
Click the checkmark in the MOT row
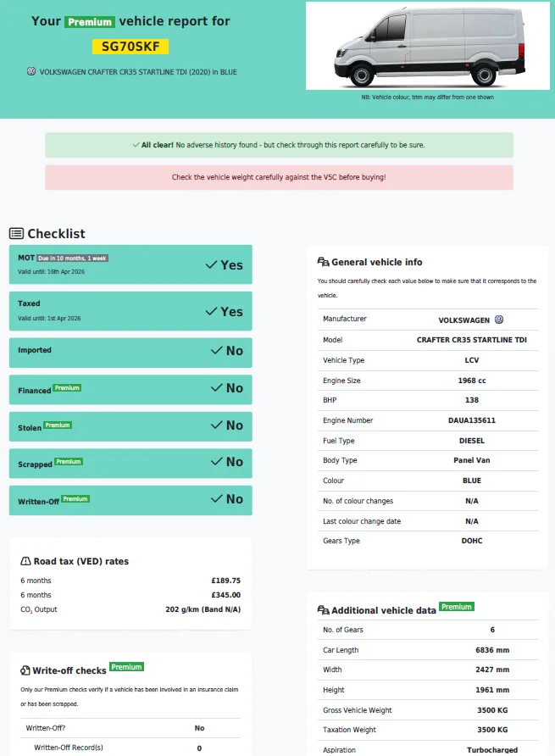pyautogui.click(x=212, y=265)
